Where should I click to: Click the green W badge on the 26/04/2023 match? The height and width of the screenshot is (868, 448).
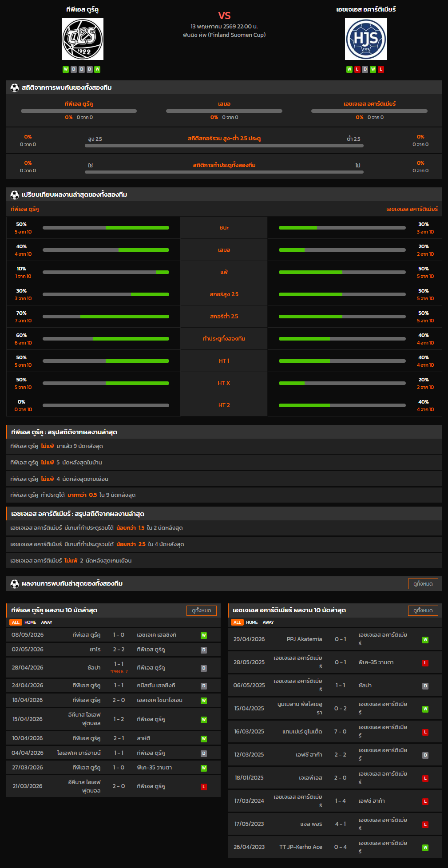(x=425, y=848)
